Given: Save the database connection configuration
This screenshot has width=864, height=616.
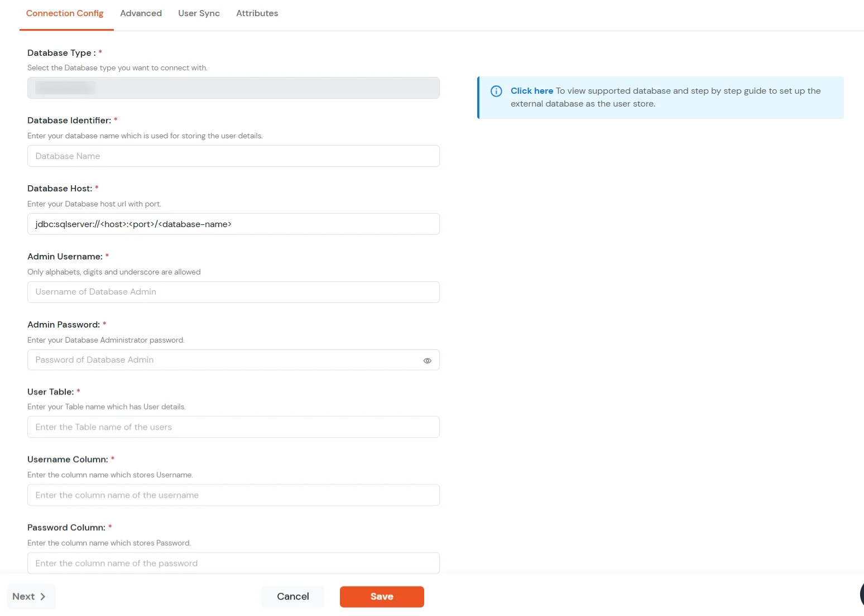Looking at the screenshot, I should [x=382, y=596].
